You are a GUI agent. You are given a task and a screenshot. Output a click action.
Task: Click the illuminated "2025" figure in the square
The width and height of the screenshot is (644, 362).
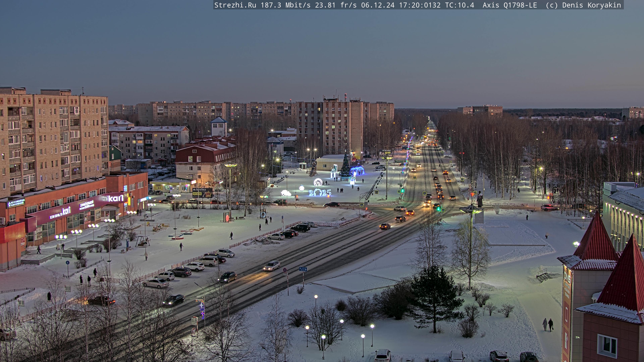[x=320, y=192]
